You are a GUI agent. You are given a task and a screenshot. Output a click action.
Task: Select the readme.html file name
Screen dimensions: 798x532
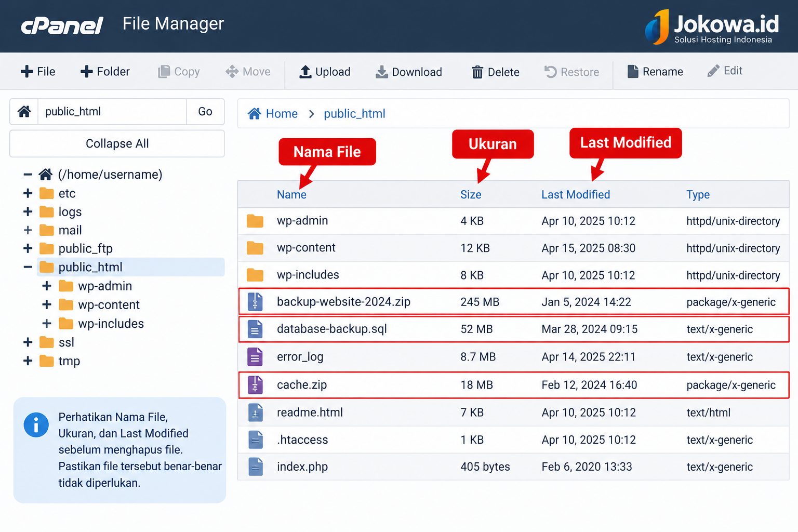coord(310,413)
